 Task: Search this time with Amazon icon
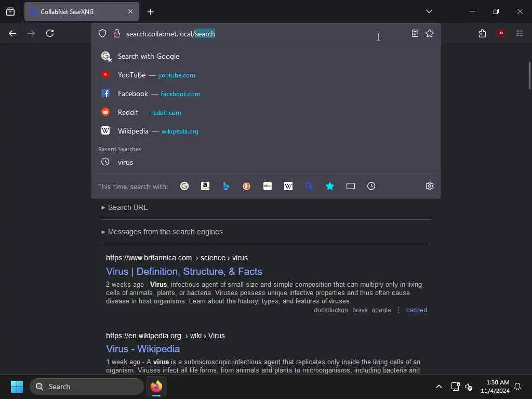click(205, 186)
